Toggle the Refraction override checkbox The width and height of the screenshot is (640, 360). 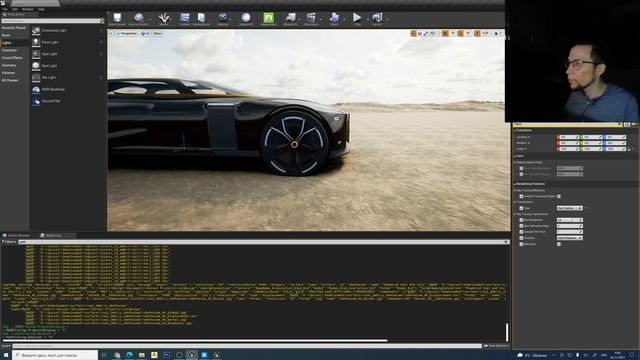tap(521, 244)
